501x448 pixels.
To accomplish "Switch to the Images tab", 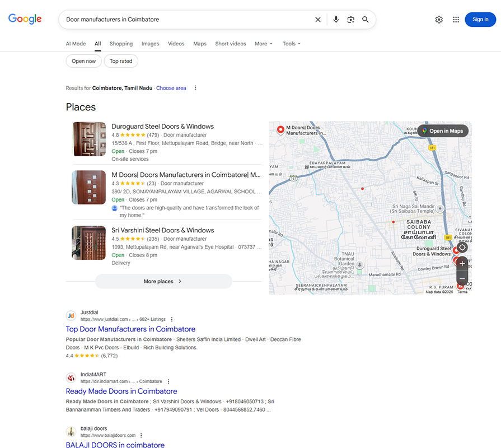I will coord(150,44).
